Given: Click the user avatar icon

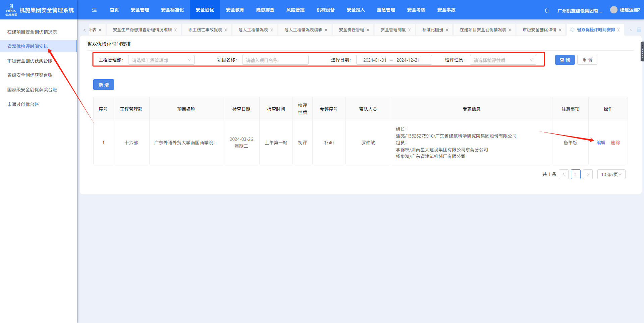Looking at the screenshot, I should [613, 10].
